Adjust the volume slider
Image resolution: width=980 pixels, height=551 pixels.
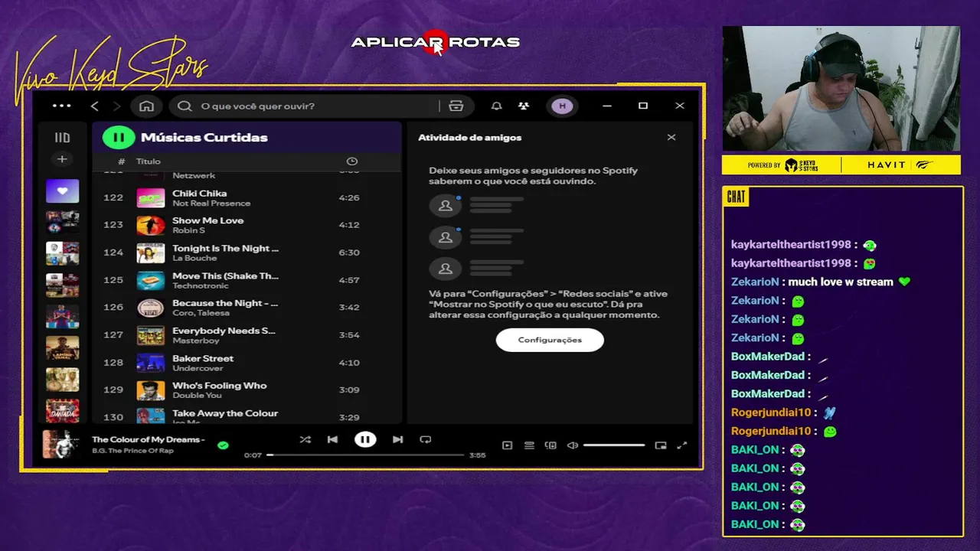point(614,445)
